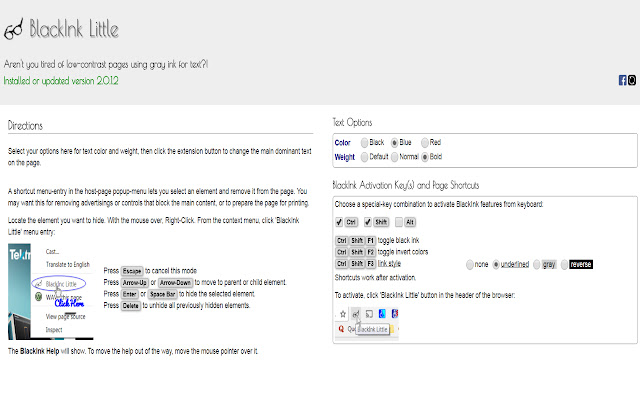Click the Enter key label
This screenshot has width=640, height=400.
point(129,294)
